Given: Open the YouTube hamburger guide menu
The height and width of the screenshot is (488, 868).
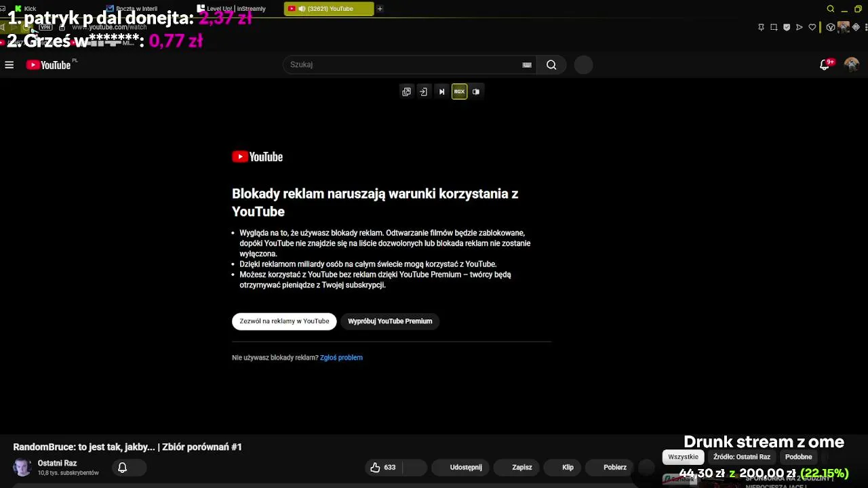Looking at the screenshot, I should coord(9,65).
